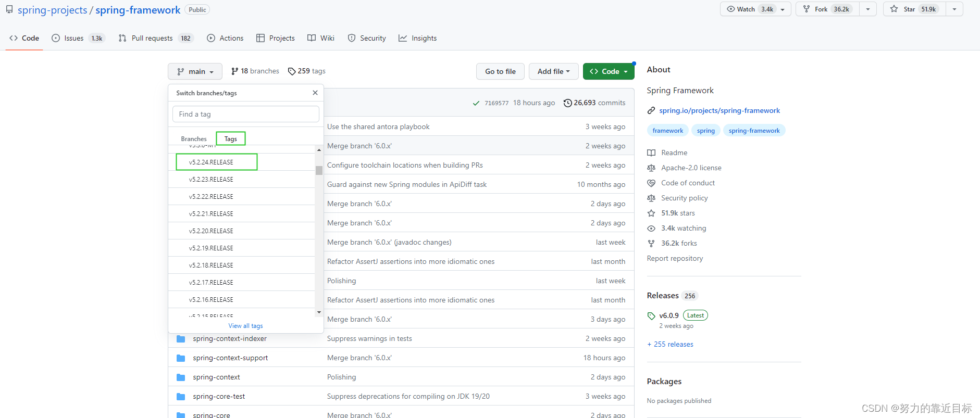Click the tag list scrollbar down arrow
The height and width of the screenshot is (418, 980).
[x=319, y=312]
